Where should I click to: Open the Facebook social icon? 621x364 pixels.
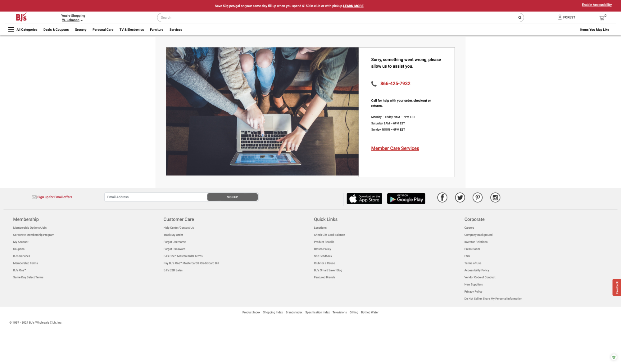pyautogui.click(x=442, y=198)
